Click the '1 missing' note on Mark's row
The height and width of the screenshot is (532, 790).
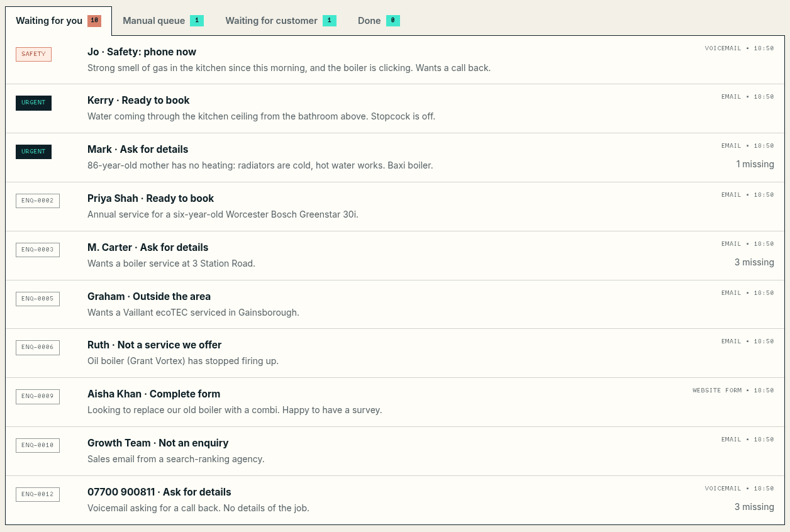pyautogui.click(x=755, y=164)
